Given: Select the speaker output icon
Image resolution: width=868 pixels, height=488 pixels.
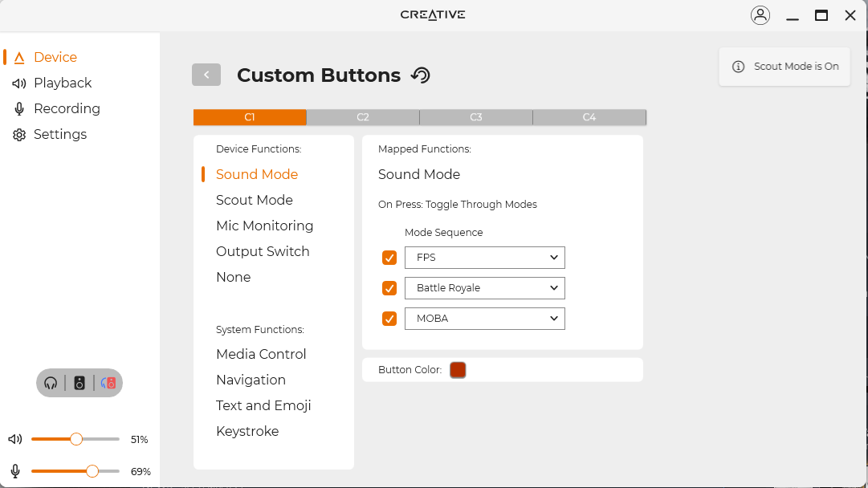Looking at the screenshot, I should 79,383.
